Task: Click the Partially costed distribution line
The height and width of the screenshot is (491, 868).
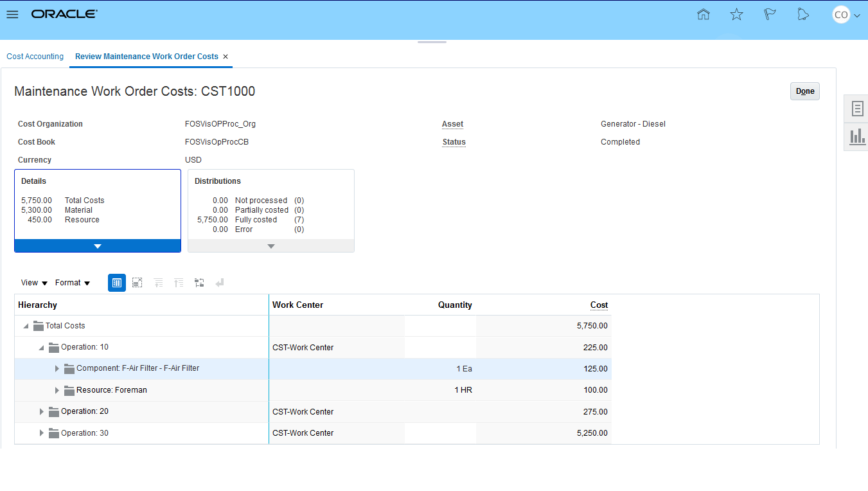Action: 258,210
